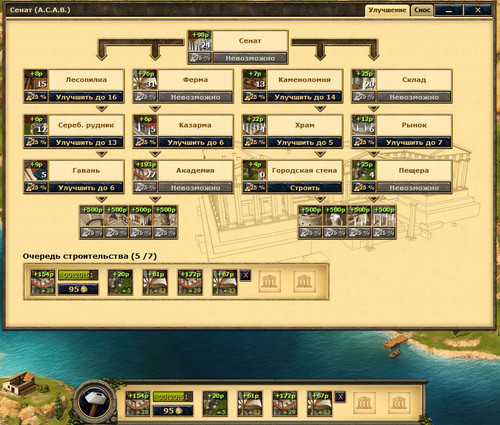Click the Невозможно button under Ферма
The width and height of the screenshot is (500, 425).
pyautogui.click(x=196, y=97)
